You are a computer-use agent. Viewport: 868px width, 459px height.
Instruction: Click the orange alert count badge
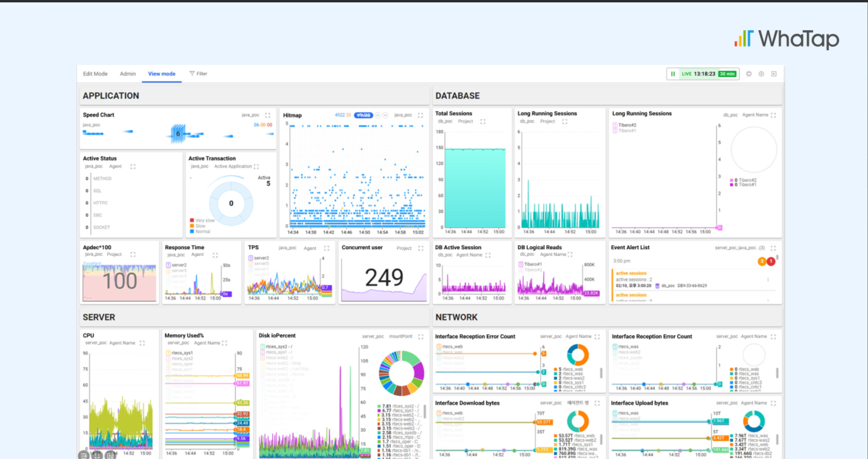762,261
